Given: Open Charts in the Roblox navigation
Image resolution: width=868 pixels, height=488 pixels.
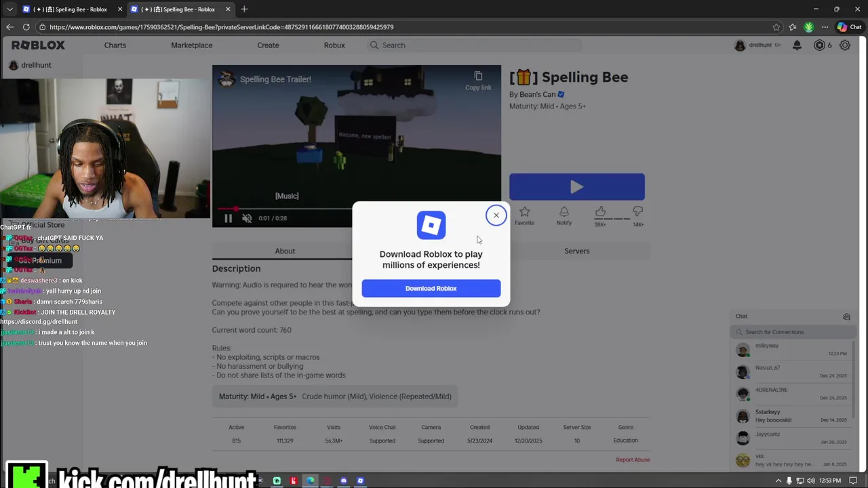Looking at the screenshot, I should [x=115, y=45].
